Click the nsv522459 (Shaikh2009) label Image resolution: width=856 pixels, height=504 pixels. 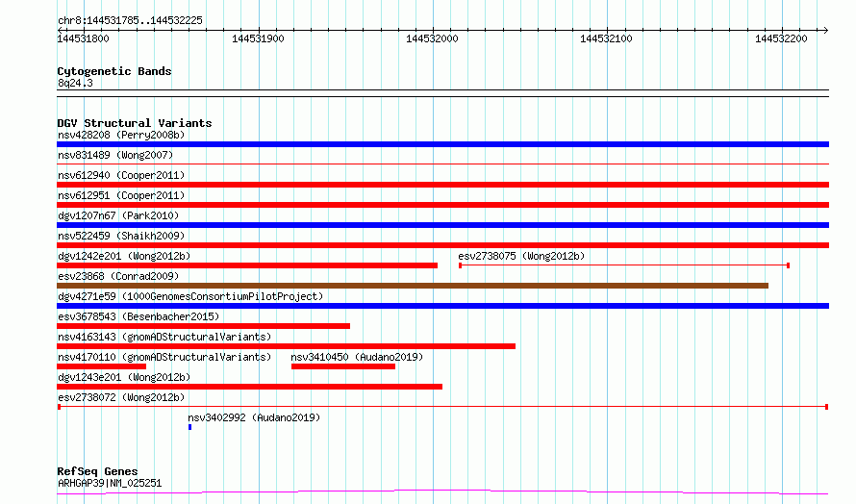[x=121, y=236]
